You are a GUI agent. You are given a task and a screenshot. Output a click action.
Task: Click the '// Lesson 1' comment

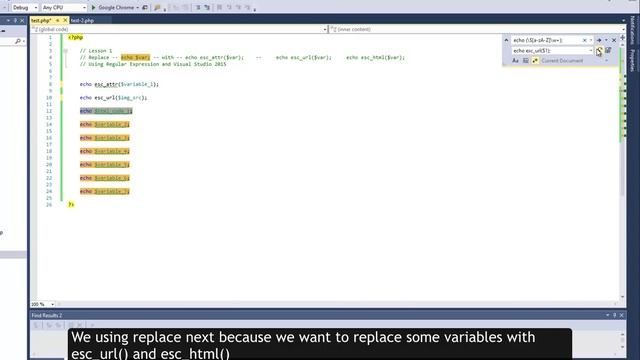pos(96,51)
